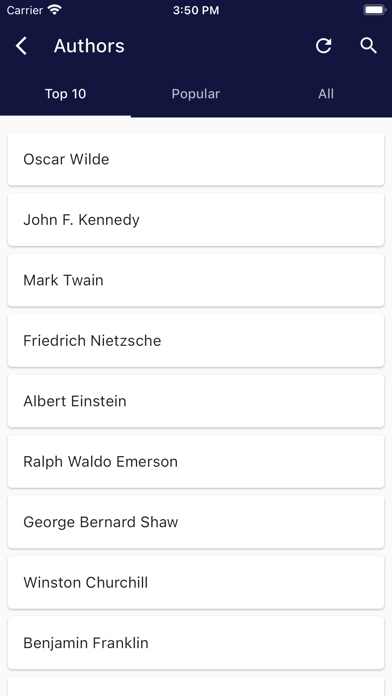Switch to the Top 10 tab
The height and width of the screenshot is (696, 392).
pos(65,94)
